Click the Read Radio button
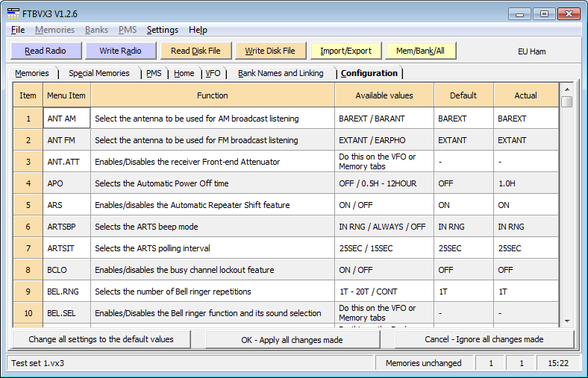This screenshot has width=588, height=378. click(45, 51)
